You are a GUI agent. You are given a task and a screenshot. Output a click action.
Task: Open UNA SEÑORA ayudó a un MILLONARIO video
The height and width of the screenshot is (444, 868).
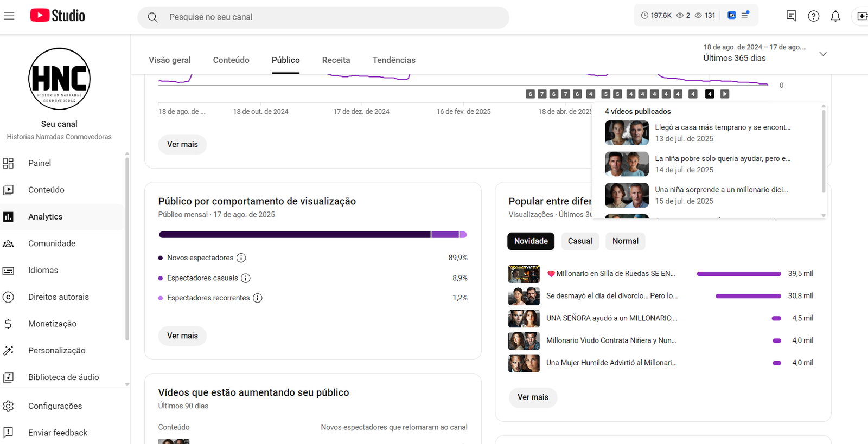tap(612, 318)
